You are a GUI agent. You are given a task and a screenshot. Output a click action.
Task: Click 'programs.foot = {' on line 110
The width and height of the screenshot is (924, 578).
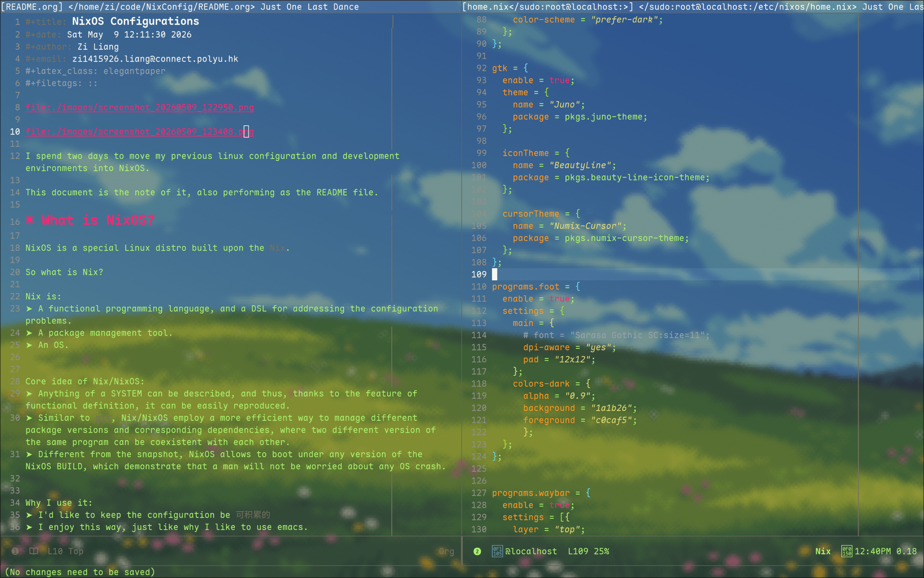tap(536, 287)
